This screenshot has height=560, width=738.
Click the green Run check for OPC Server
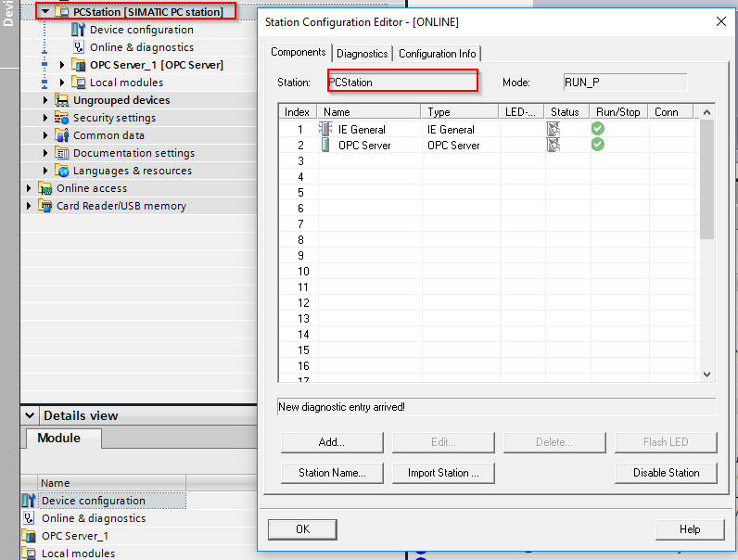pos(598,144)
